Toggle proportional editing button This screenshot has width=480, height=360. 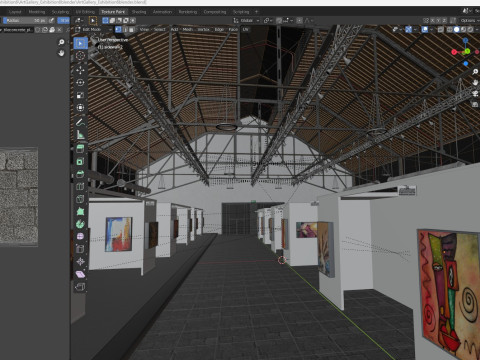[299, 20]
